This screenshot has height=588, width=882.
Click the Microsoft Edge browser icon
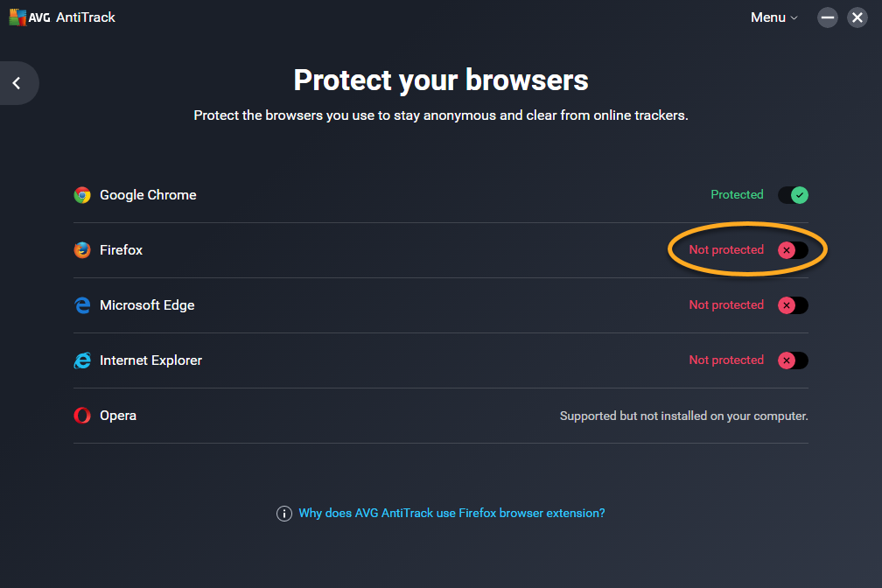click(x=82, y=305)
